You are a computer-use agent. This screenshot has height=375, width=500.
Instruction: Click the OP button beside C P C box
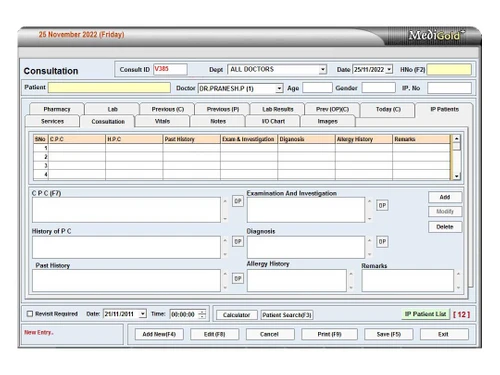pyautogui.click(x=238, y=201)
